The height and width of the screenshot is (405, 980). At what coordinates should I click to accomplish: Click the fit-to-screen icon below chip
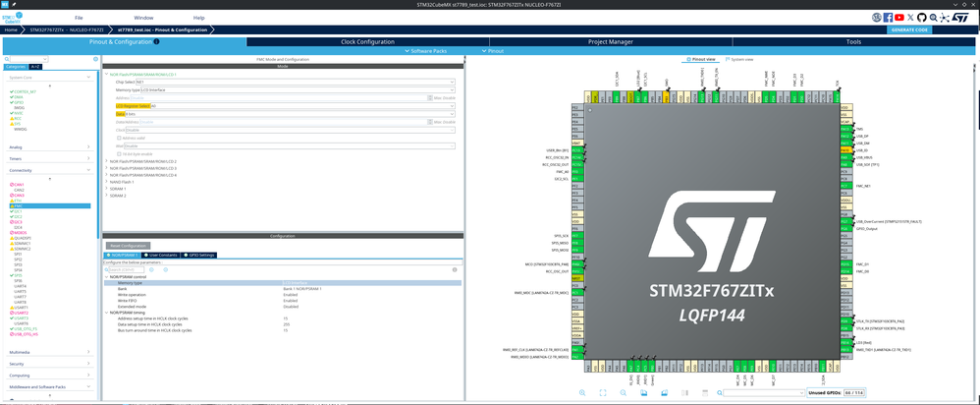602,392
